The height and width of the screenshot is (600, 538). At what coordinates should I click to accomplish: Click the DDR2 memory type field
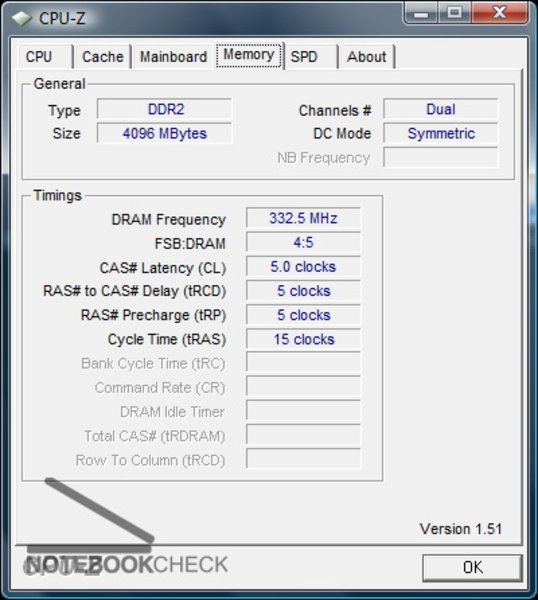tap(165, 109)
